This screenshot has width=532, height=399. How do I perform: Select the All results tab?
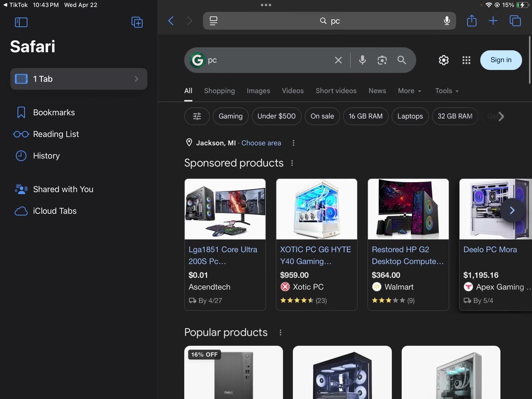[188, 91]
